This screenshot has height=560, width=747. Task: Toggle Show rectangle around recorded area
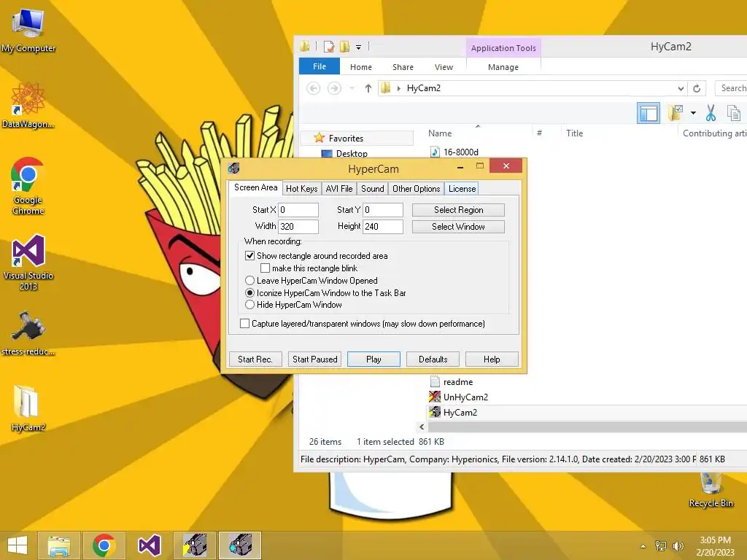(249, 256)
